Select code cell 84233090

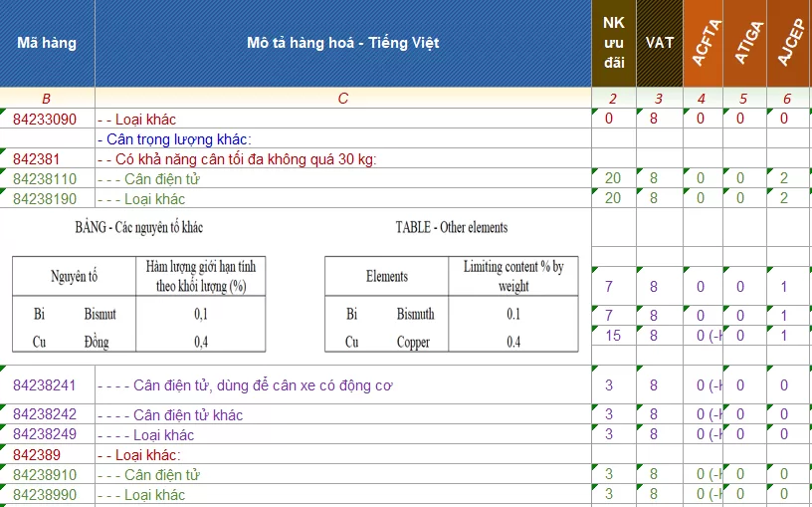[x=47, y=119]
